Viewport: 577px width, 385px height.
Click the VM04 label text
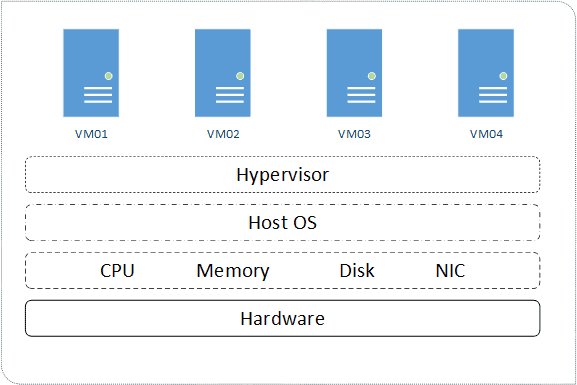point(486,134)
